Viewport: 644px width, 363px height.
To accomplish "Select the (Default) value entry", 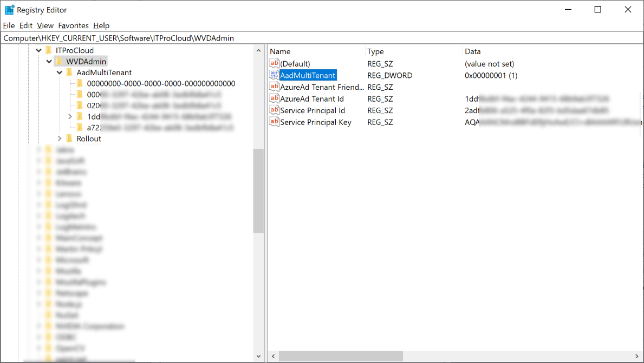I will coord(295,64).
